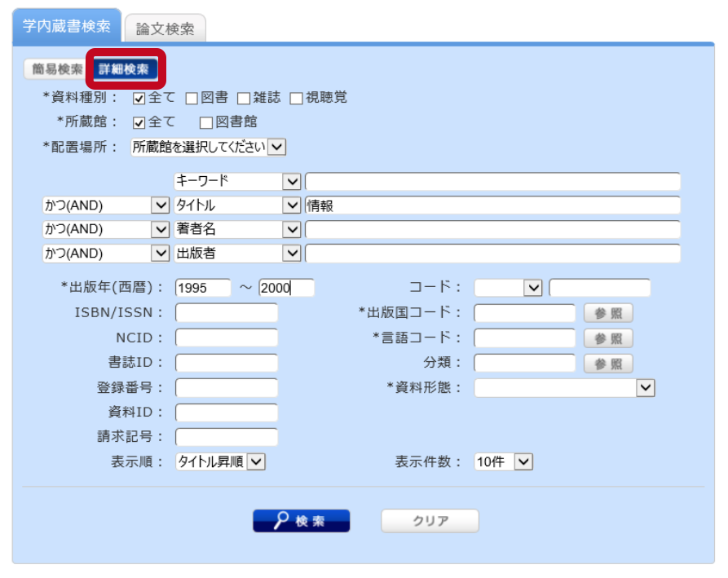Click the 登録番号 input field
The width and height of the screenshot is (728, 578).
click(x=227, y=388)
